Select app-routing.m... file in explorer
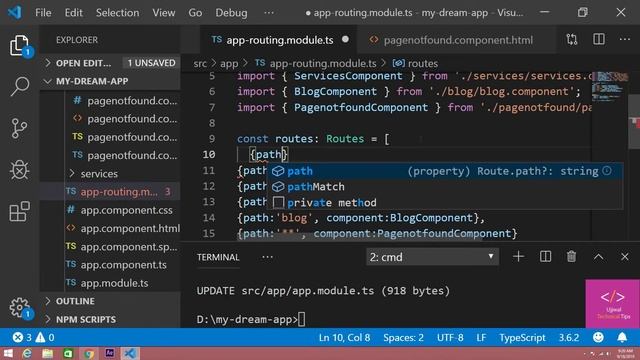The image size is (640, 360). click(x=110, y=192)
